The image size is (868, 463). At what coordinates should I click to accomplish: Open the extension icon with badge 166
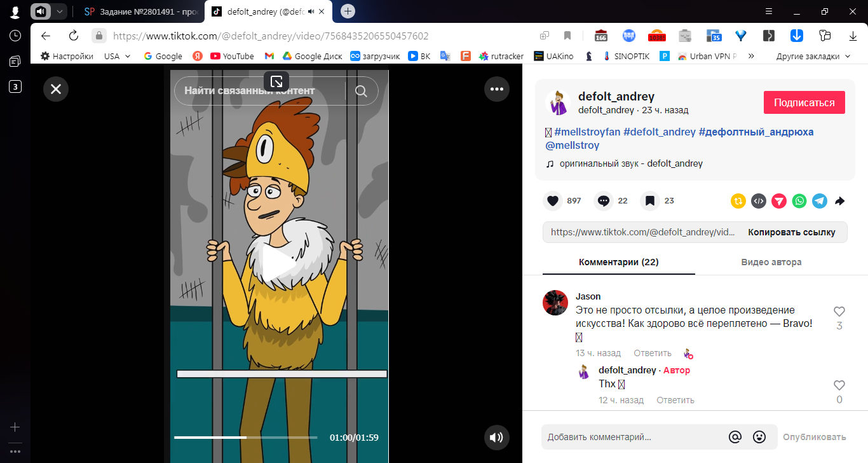point(601,36)
